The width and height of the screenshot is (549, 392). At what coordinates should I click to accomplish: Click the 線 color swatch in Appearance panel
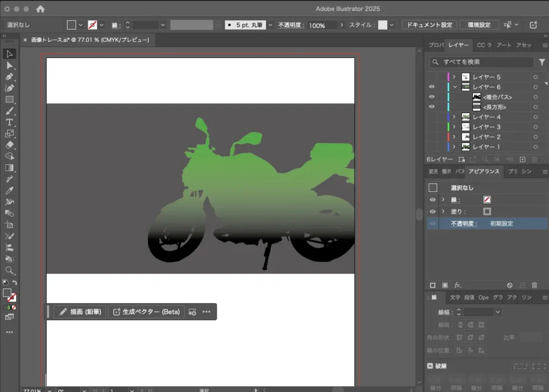coord(487,199)
